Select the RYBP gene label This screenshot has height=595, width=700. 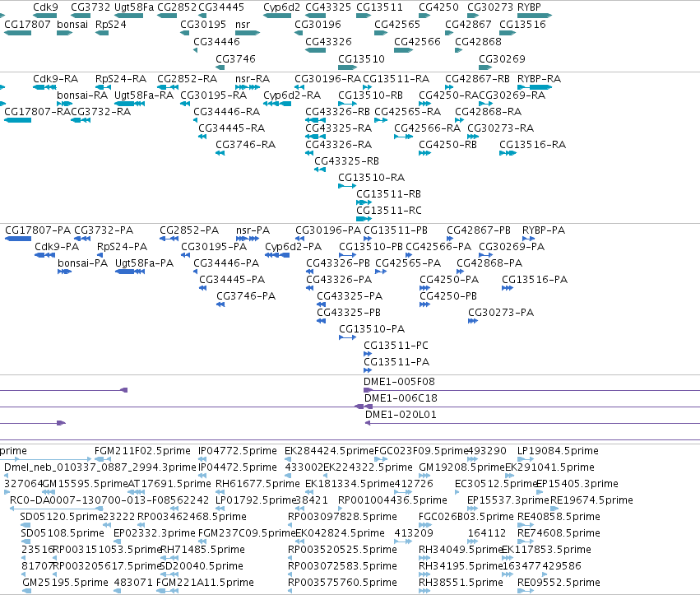(529, 7)
